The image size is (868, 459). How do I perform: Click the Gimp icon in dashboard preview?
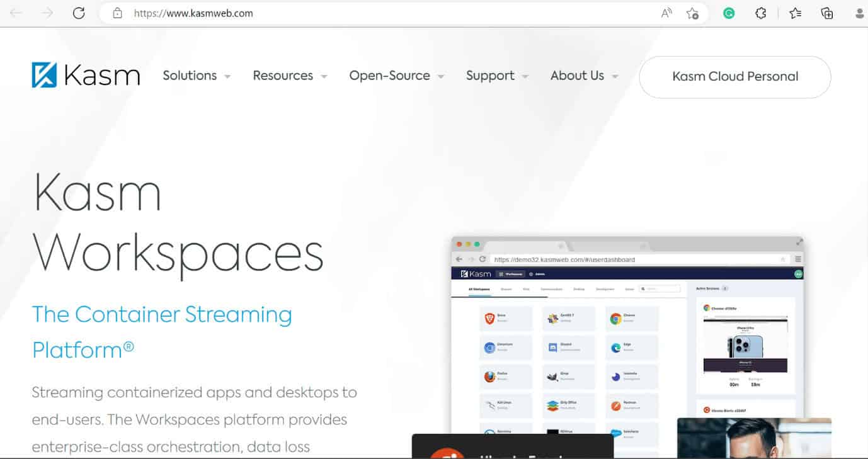click(x=552, y=377)
